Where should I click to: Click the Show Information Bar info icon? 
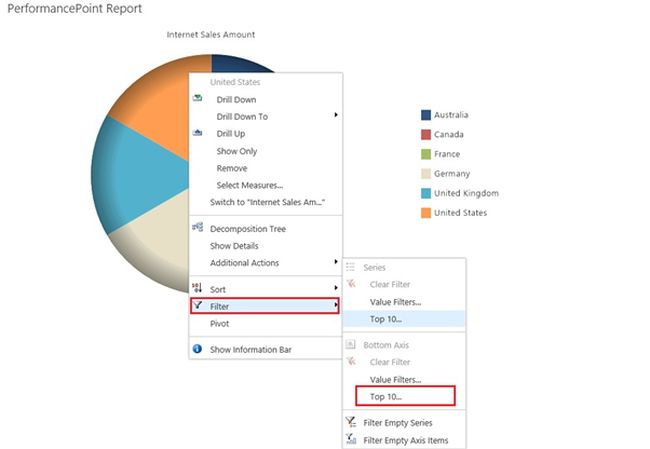click(198, 349)
